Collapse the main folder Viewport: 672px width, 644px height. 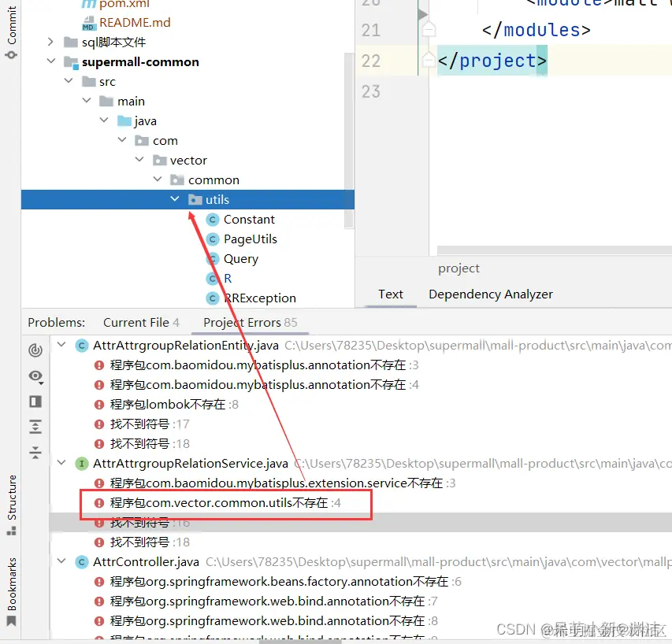[x=87, y=101]
